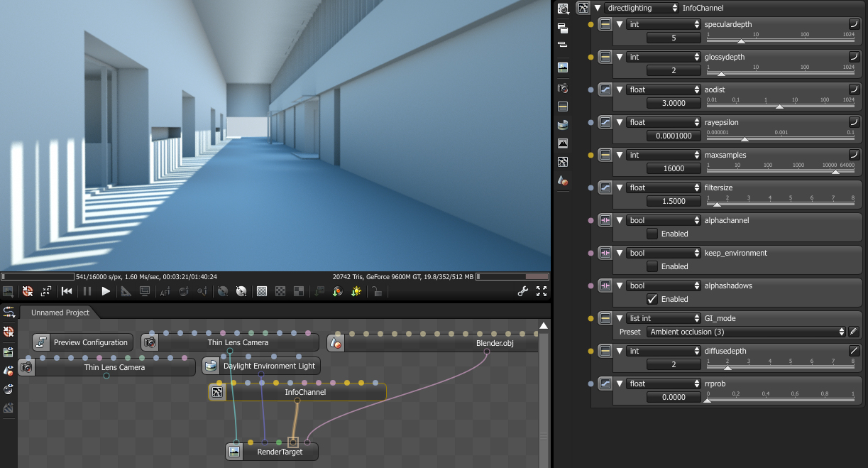The width and height of the screenshot is (868, 468).
Task: Open the save render image dropdown icon
Action: [9, 291]
